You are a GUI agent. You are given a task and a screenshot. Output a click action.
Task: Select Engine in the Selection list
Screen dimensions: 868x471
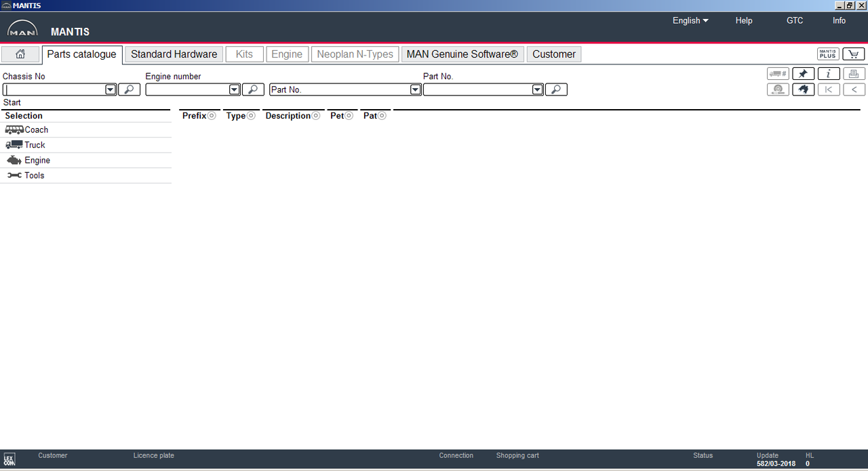click(85, 161)
